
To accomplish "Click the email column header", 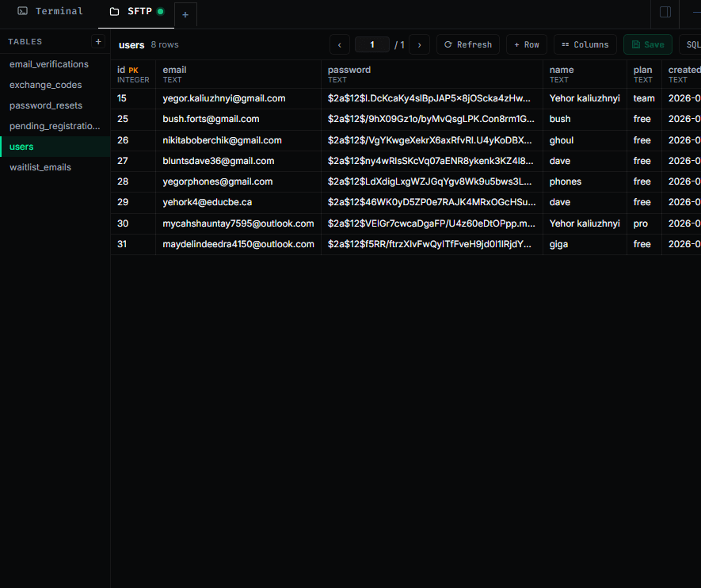I will [x=238, y=74].
